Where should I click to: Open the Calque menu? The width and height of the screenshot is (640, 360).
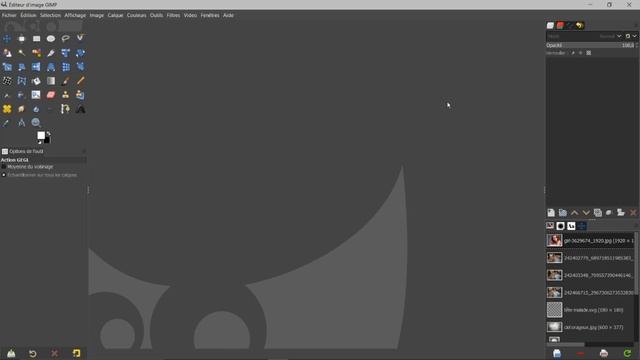click(115, 15)
